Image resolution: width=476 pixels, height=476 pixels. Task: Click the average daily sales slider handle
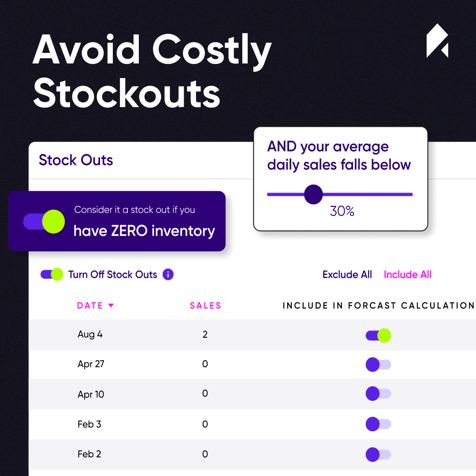313,194
